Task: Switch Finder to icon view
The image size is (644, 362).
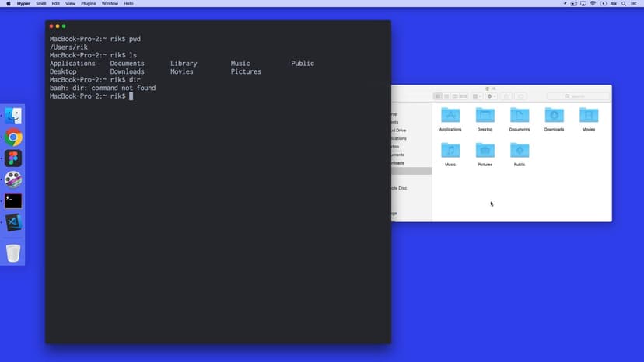Action: tap(438, 96)
